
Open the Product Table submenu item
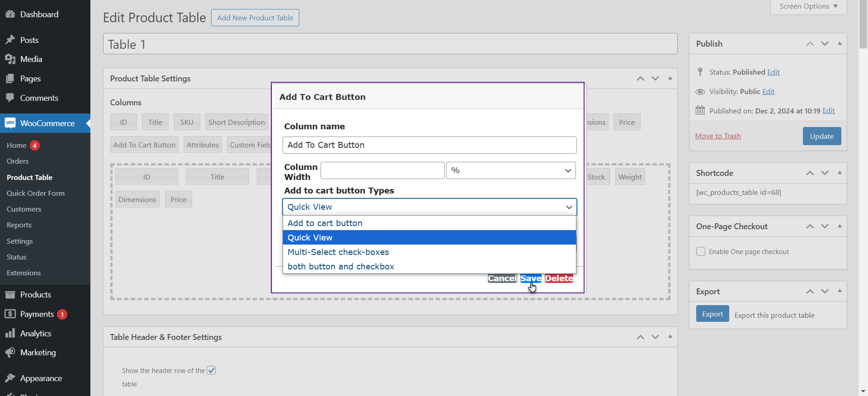pos(29,177)
